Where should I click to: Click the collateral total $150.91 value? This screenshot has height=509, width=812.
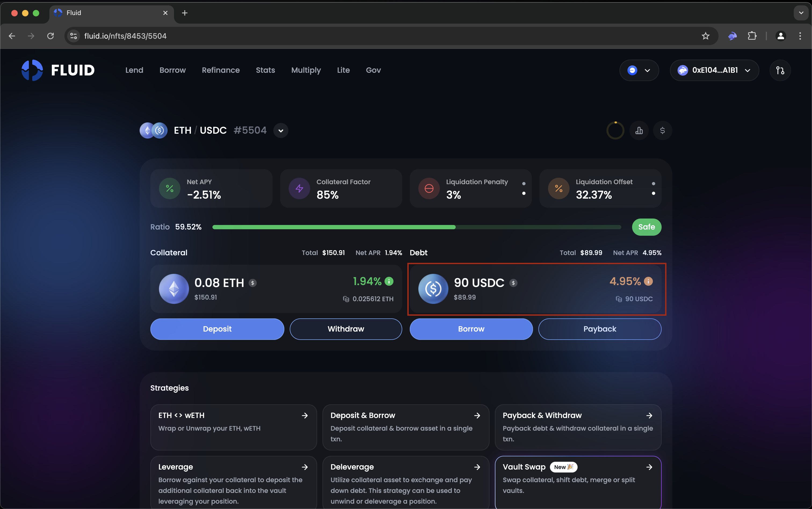(x=333, y=253)
